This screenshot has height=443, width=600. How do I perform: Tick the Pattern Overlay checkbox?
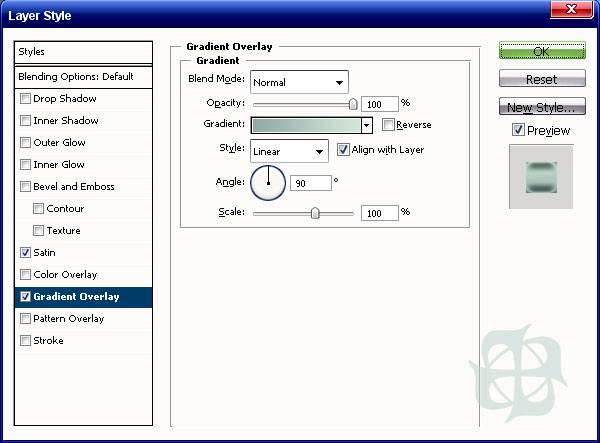25,319
